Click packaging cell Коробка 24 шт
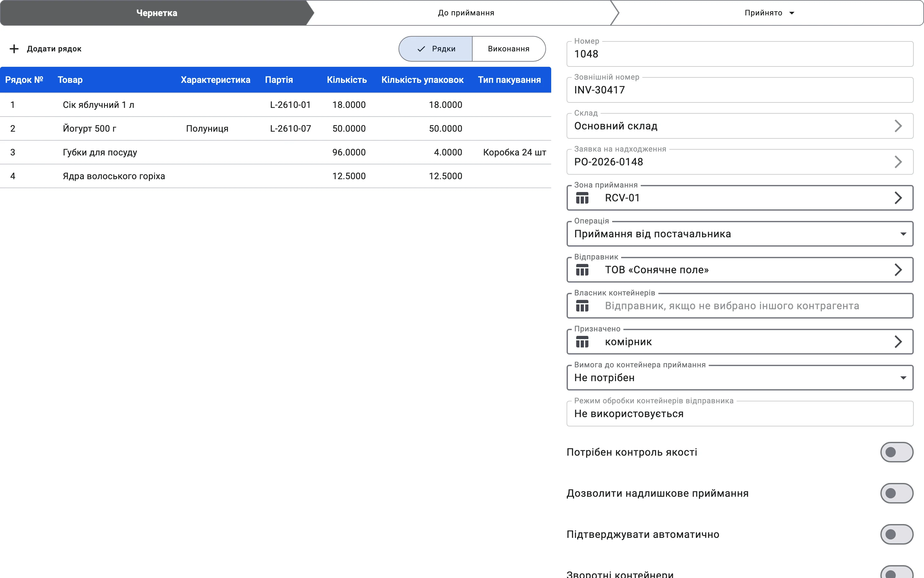 coord(514,152)
